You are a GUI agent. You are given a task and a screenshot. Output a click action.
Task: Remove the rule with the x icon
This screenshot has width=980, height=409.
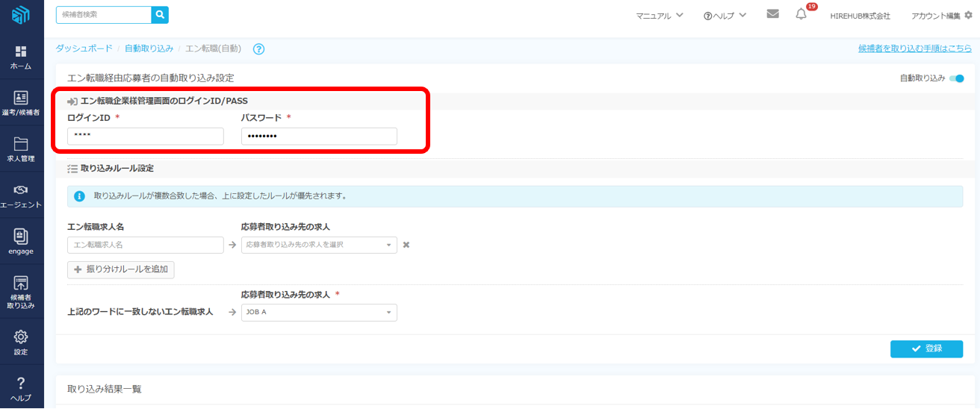406,245
